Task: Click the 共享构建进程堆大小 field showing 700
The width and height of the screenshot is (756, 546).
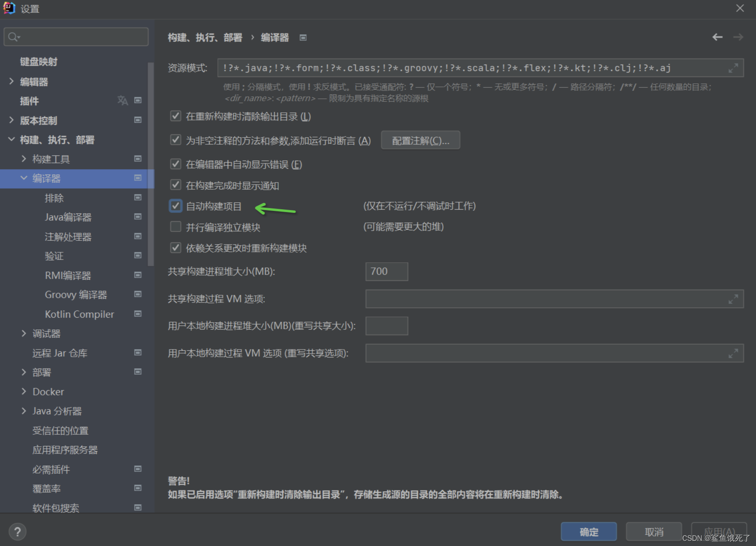Action: pos(387,271)
